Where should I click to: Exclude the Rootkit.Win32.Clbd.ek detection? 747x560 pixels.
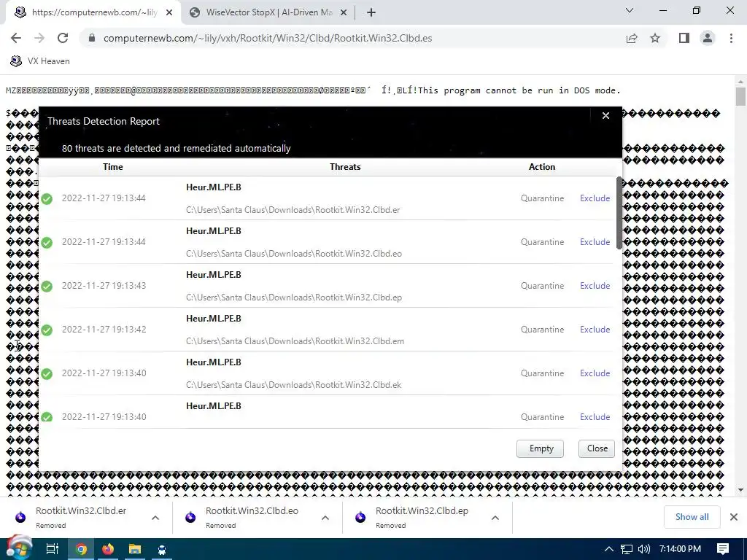pyautogui.click(x=595, y=373)
